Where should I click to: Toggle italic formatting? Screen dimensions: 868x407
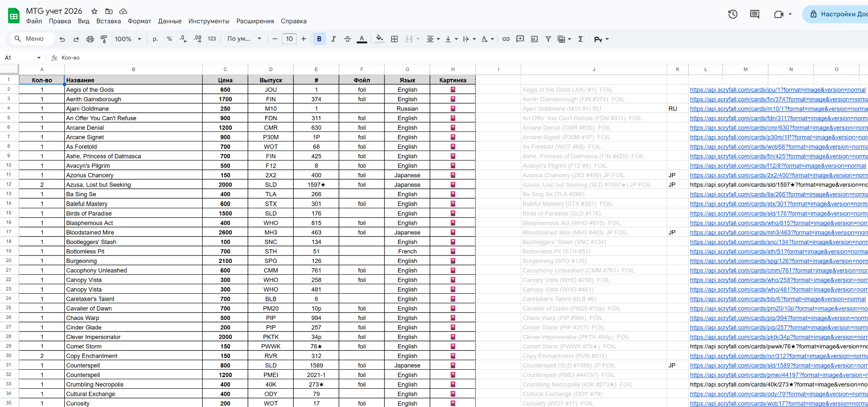(333, 39)
